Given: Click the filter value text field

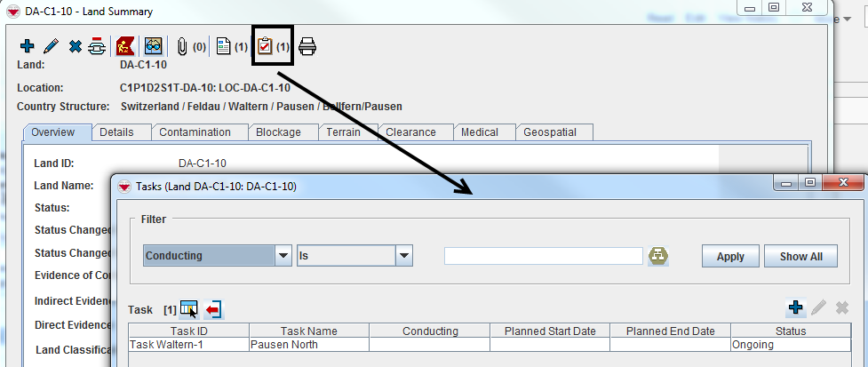Looking at the screenshot, I should click(543, 256).
